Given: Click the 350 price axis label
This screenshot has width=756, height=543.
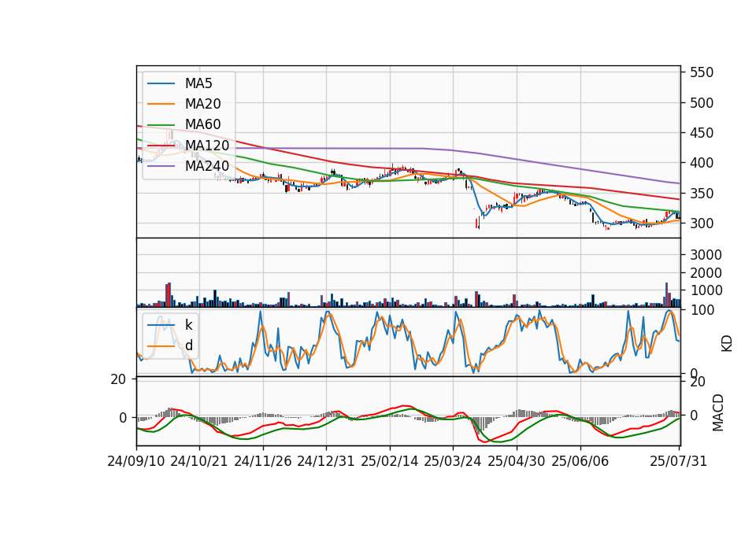Looking at the screenshot, I should tap(702, 194).
